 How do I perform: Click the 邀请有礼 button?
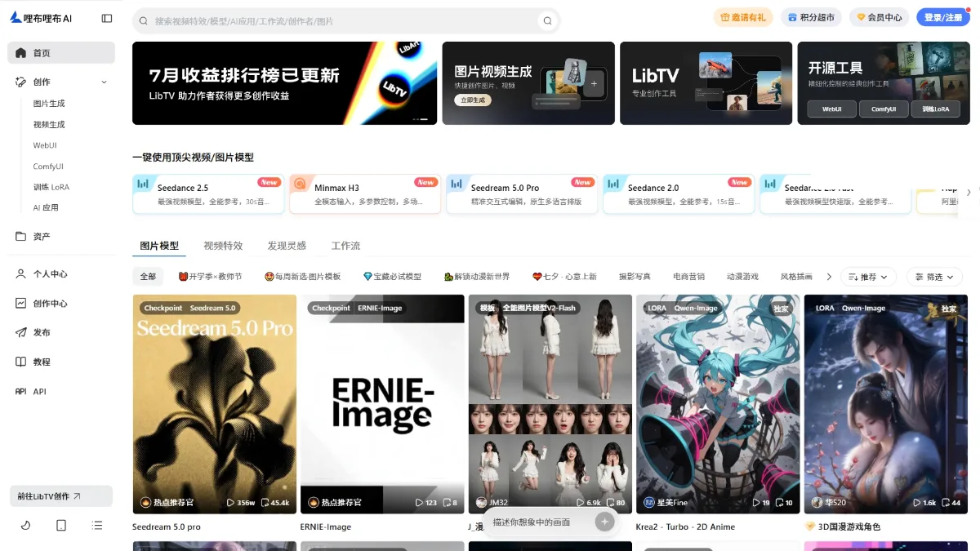pos(744,17)
